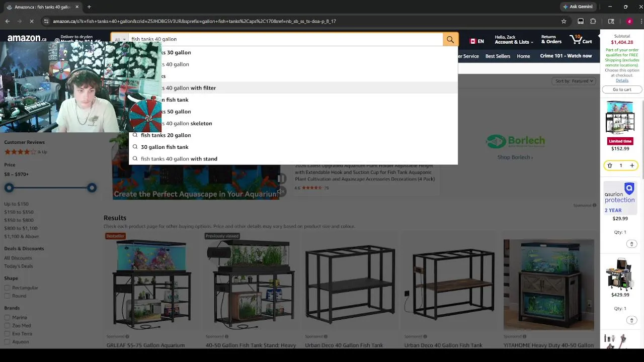644x362 pixels.
Task: Filter price $150 to $350
Action: coord(19,212)
